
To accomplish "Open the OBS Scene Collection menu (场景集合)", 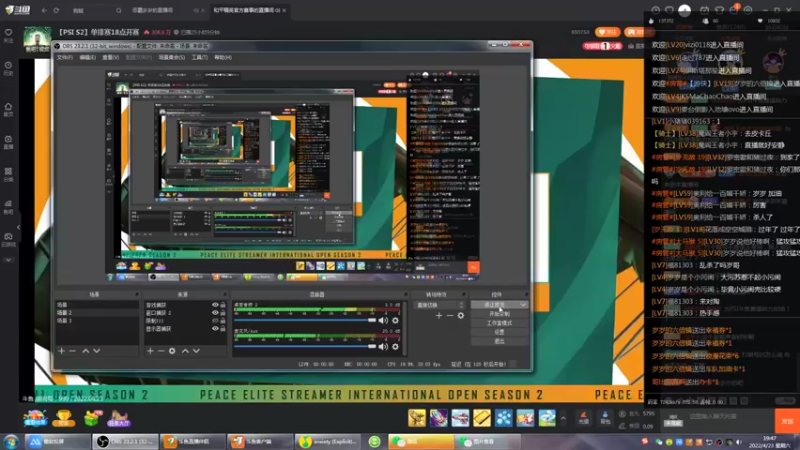I will coord(171,57).
